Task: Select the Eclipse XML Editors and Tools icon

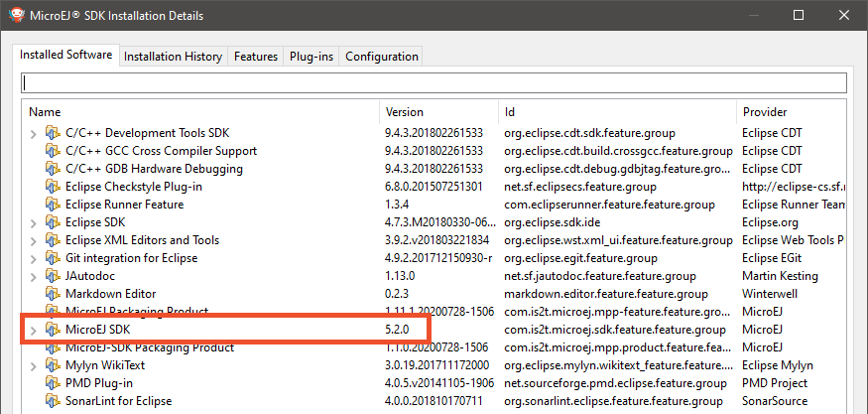Action: (x=53, y=240)
